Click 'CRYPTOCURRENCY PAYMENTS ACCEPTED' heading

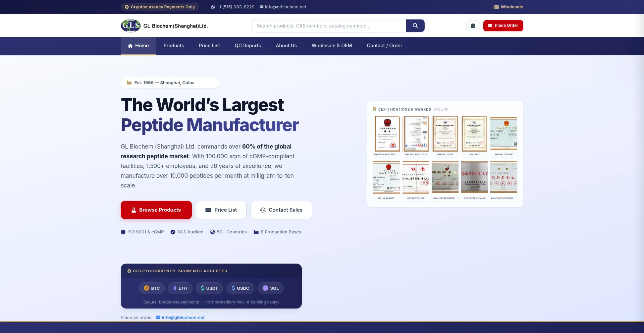point(180,271)
